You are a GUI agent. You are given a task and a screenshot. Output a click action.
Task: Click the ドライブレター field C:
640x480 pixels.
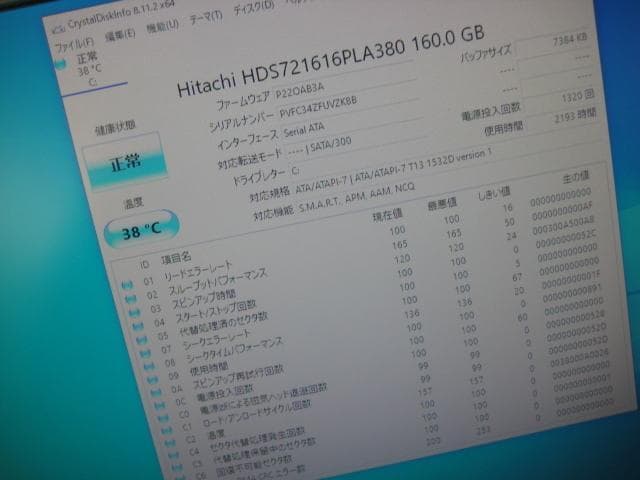coord(296,171)
